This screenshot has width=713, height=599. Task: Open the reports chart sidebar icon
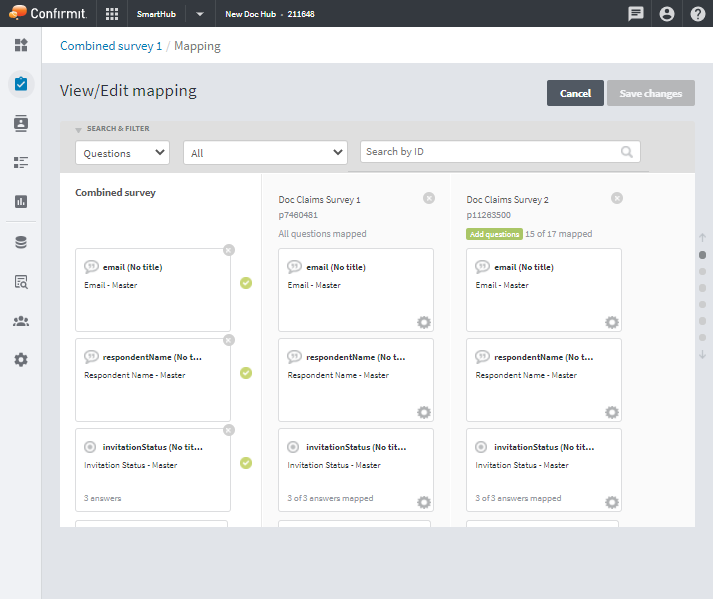(21, 201)
